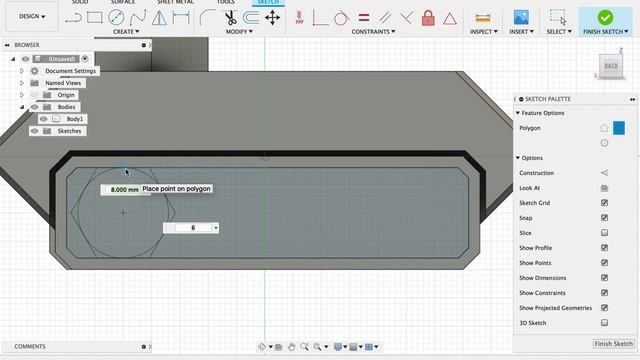Expand the Origin tree node
640x360 pixels.
pyautogui.click(x=22, y=95)
